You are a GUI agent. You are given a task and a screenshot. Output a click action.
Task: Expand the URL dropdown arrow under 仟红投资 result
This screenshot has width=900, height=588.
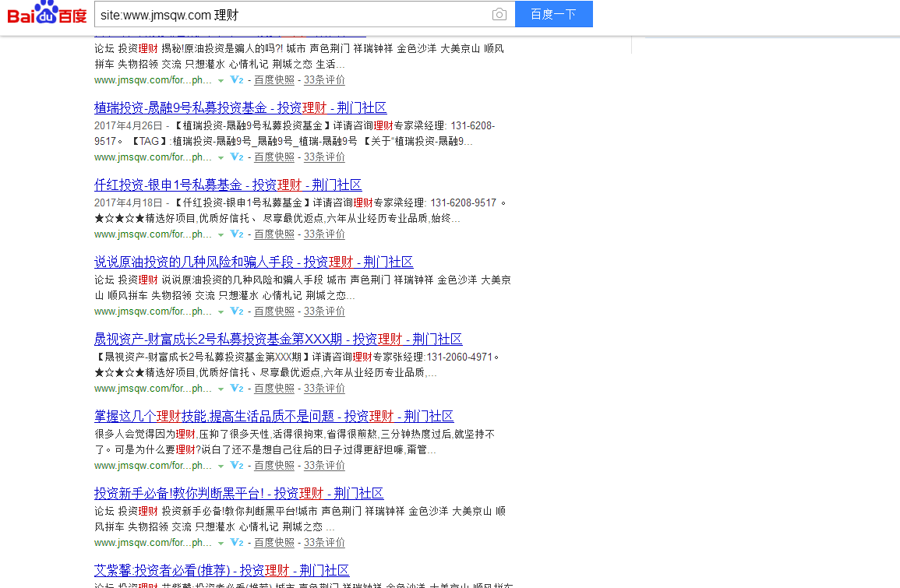pyautogui.click(x=221, y=234)
